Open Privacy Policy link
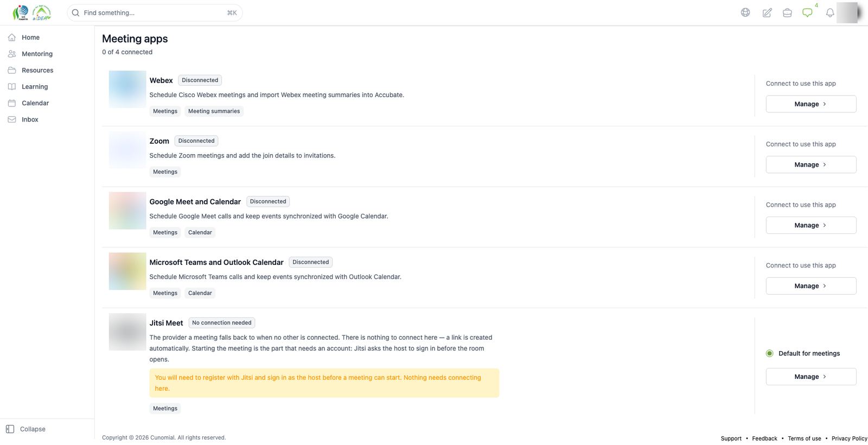 pyautogui.click(x=850, y=438)
